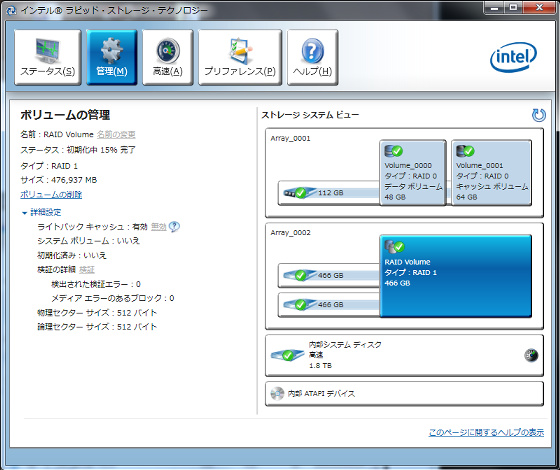Viewport: 560px width, 470px height.
Task: Click the 名前の変更 rename link
Action: [x=116, y=135]
